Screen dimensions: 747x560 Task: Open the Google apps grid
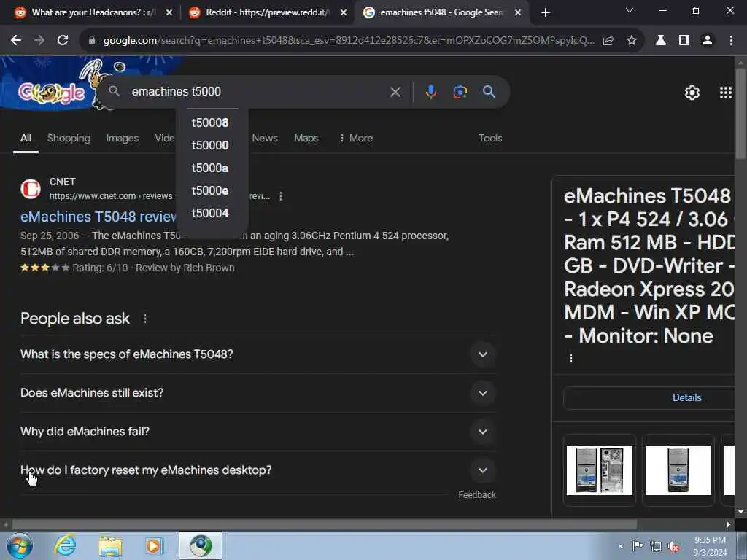click(726, 93)
